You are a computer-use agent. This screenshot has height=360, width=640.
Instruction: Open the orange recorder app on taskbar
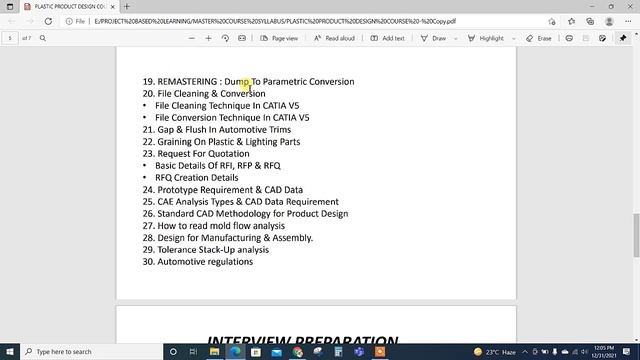(x=380, y=351)
